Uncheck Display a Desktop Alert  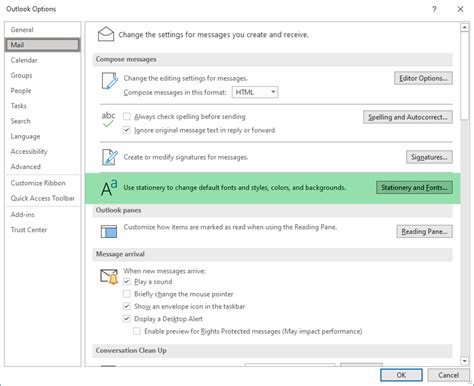[127, 319]
